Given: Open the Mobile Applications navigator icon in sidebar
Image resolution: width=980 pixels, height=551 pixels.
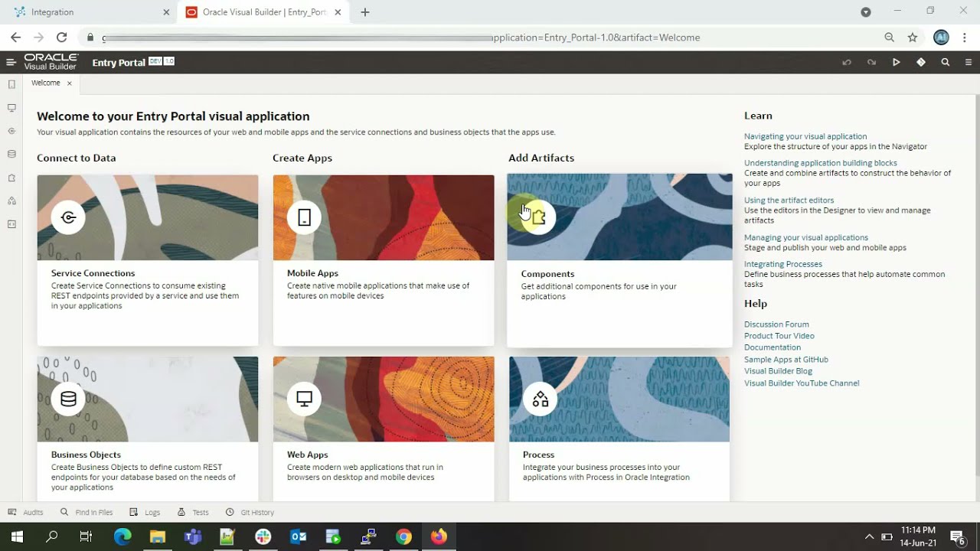Looking at the screenshot, I should (x=11, y=84).
